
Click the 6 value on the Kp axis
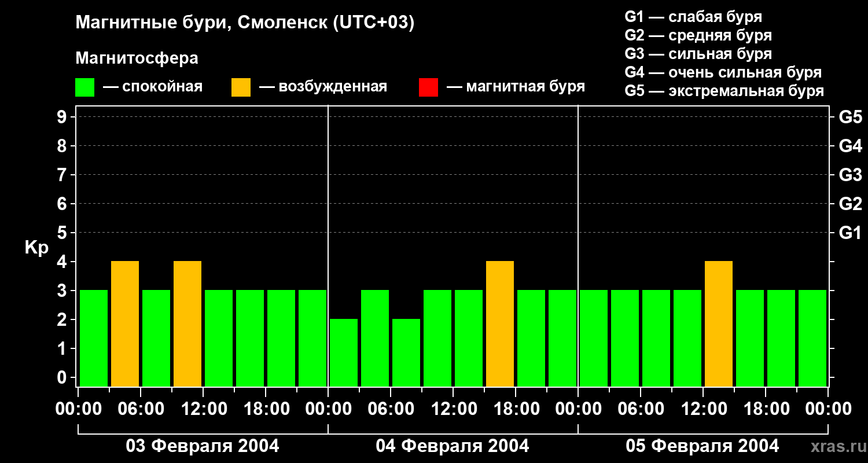pyautogui.click(x=63, y=204)
